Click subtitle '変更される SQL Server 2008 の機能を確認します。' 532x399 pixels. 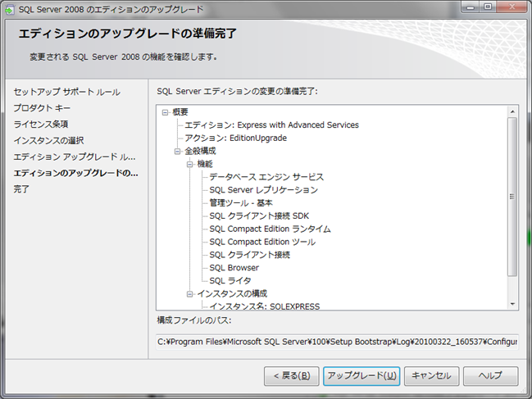click(x=124, y=57)
